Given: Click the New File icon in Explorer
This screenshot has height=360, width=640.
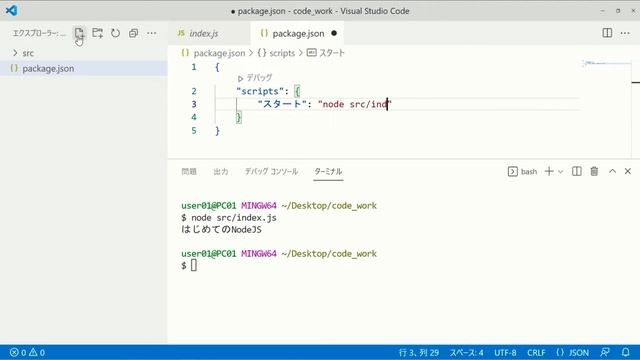Looking at the screenshot, I should click(79, 33).
